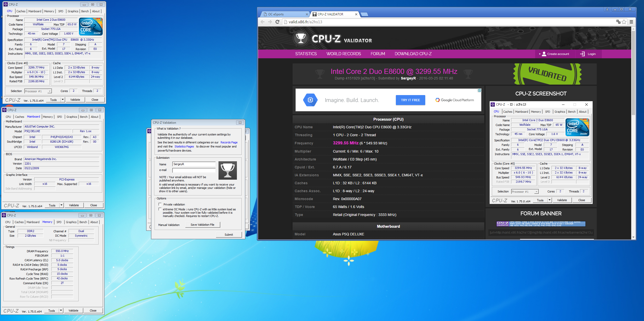The image size is (644, 321).
Task: Switch to the Caches tab in the top CPU-Z window
Action: 21,11
